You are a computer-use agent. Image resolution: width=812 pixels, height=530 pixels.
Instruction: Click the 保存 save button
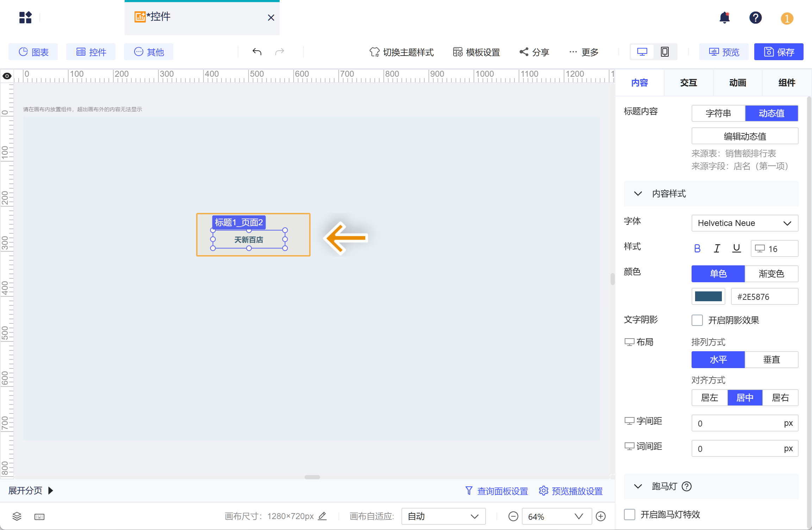tap(779, 52)
